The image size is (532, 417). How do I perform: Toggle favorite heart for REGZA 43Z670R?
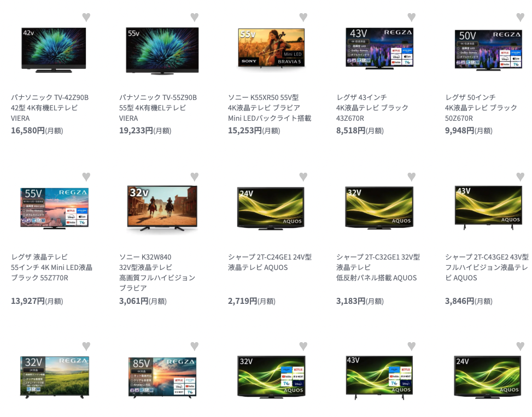(412, 17)
